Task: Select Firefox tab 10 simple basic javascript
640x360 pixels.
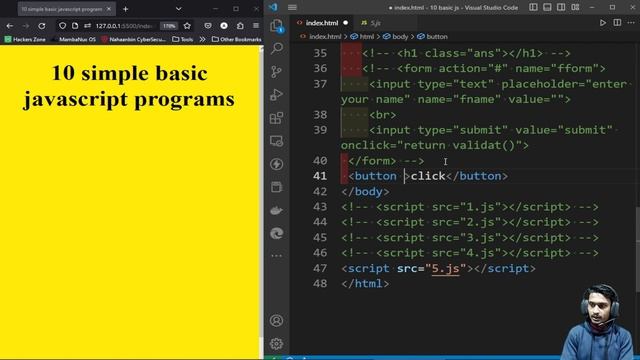Action: pyautogui.click(x=61, y=9)
